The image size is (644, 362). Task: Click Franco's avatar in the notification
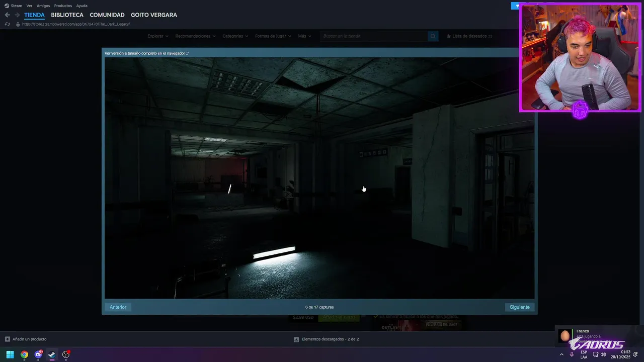point(565,336)
